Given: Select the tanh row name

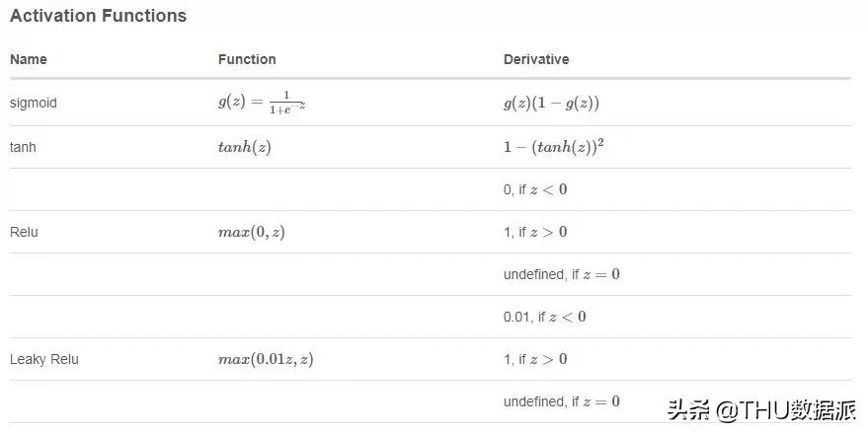Looking at the screenshot, I should (x=23, y=146).
